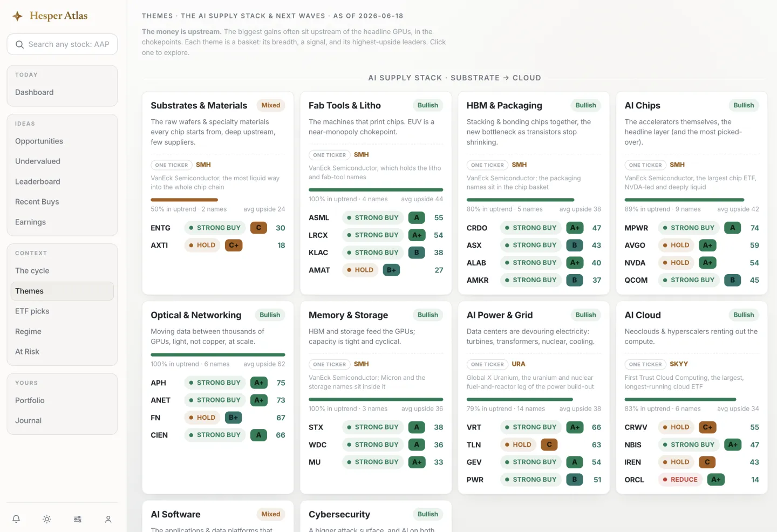Click the AXTI HOLD badge

[202, 245]
